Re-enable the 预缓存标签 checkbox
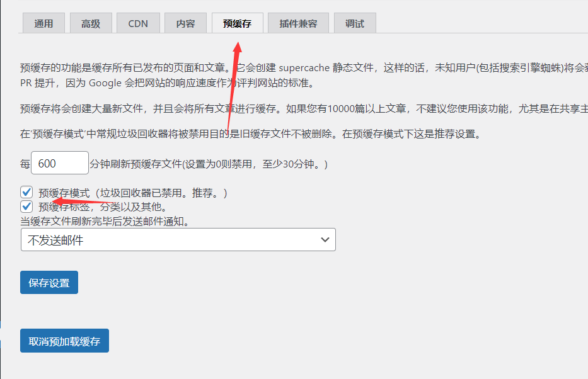This screenshot has height=379, width=588. (26, 206)
